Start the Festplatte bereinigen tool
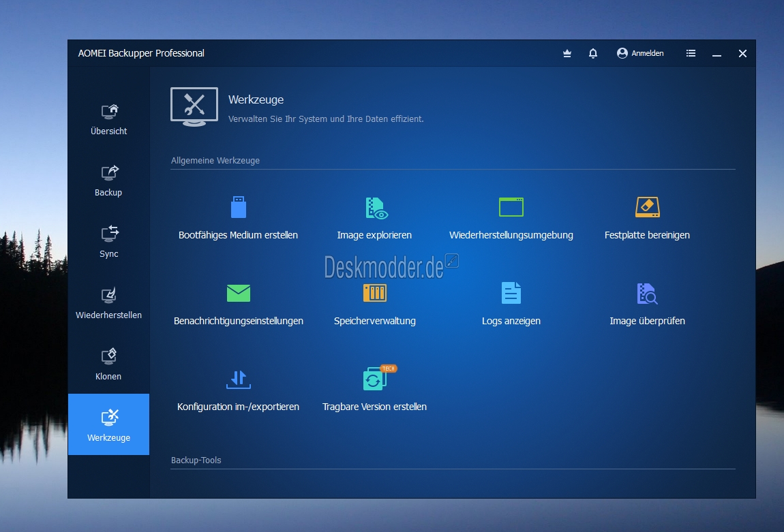This screenshot has width=784, height=532. tap(647, 218)
